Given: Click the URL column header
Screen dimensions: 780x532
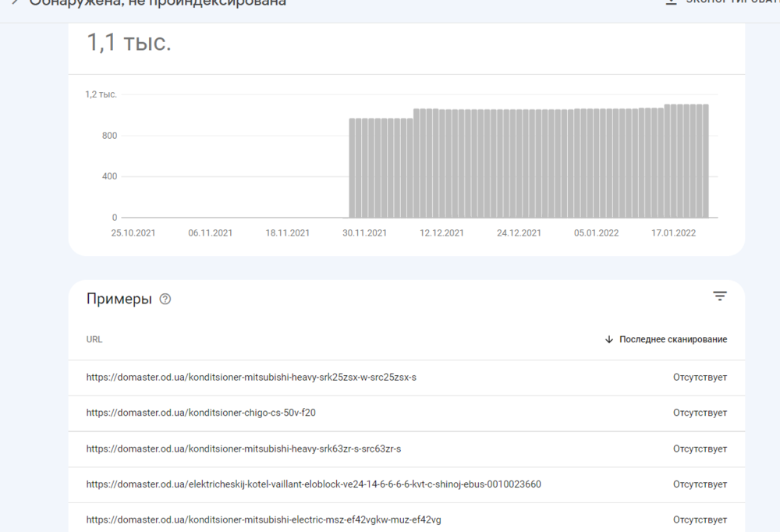Looking at the screenshot, I should click(94, 340).
